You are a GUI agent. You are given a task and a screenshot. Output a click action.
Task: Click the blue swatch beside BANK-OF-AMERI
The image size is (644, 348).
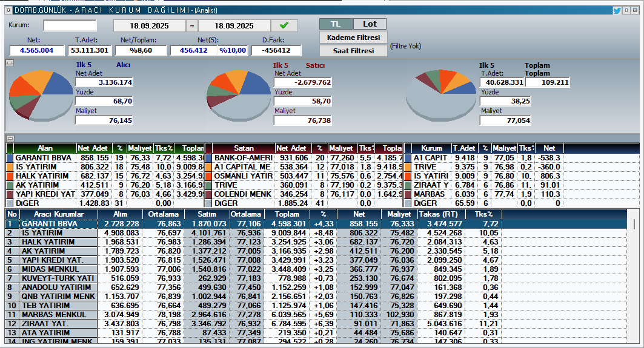click(208, 157)
